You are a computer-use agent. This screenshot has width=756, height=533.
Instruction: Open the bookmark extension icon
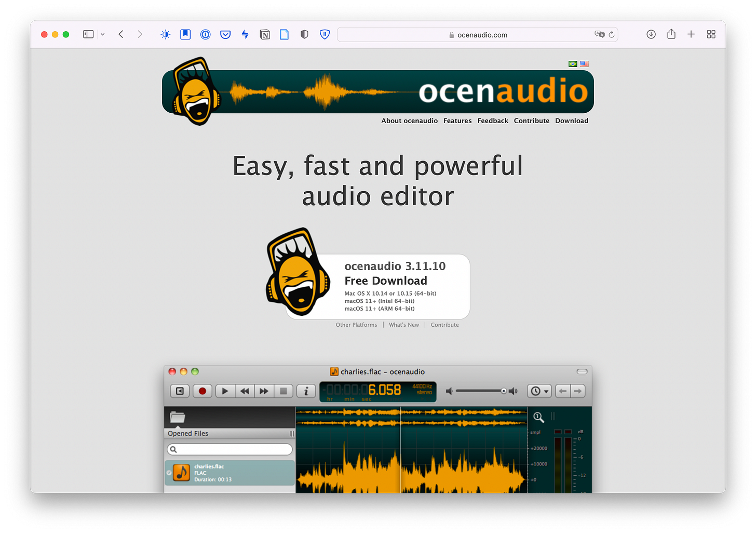pyautogui.click(x=185, y=34)
